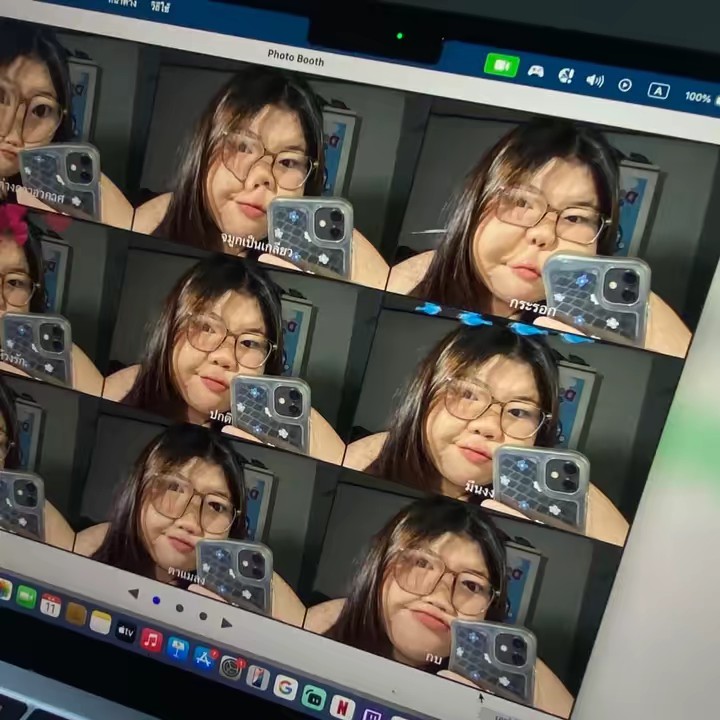Switch to the third effects page dot
Viewport: 720px width, 720px height.
(202, 615)
